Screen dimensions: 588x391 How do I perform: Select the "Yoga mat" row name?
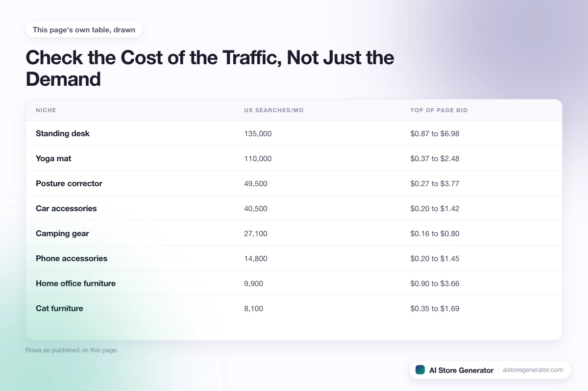pos(53,158)
